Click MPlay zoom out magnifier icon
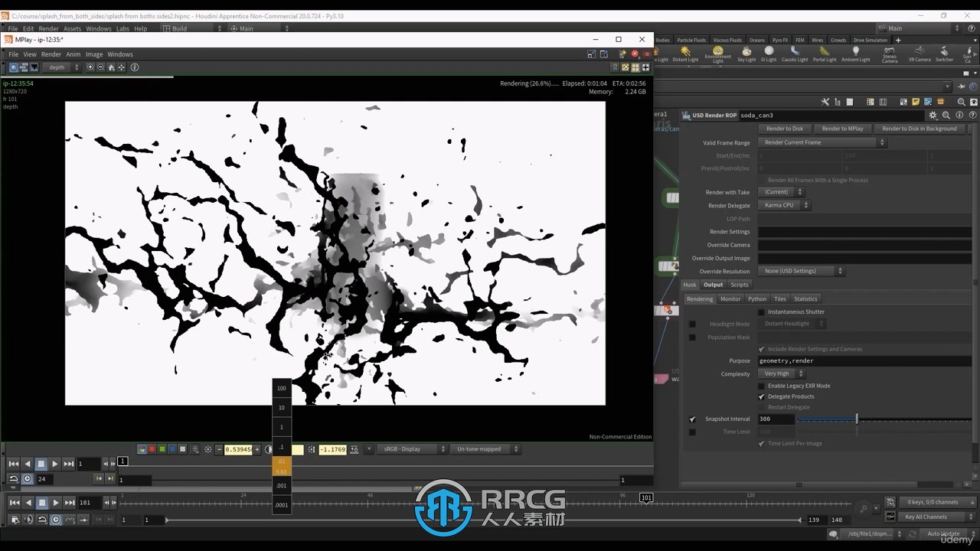The width and height of the screenshot is (980, 551). [101, 67]
